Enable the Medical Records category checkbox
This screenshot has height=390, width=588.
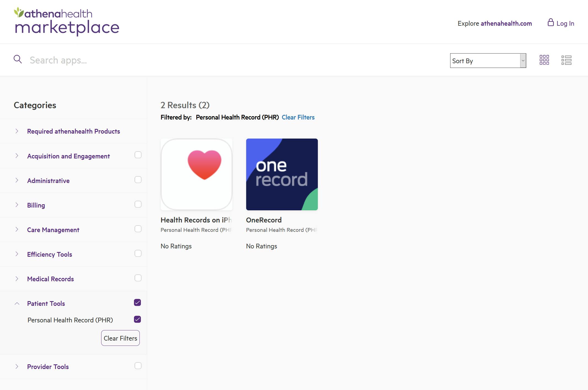point(138,278)
